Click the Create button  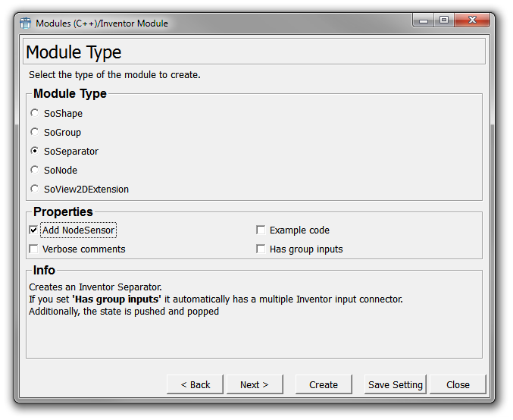324,384
